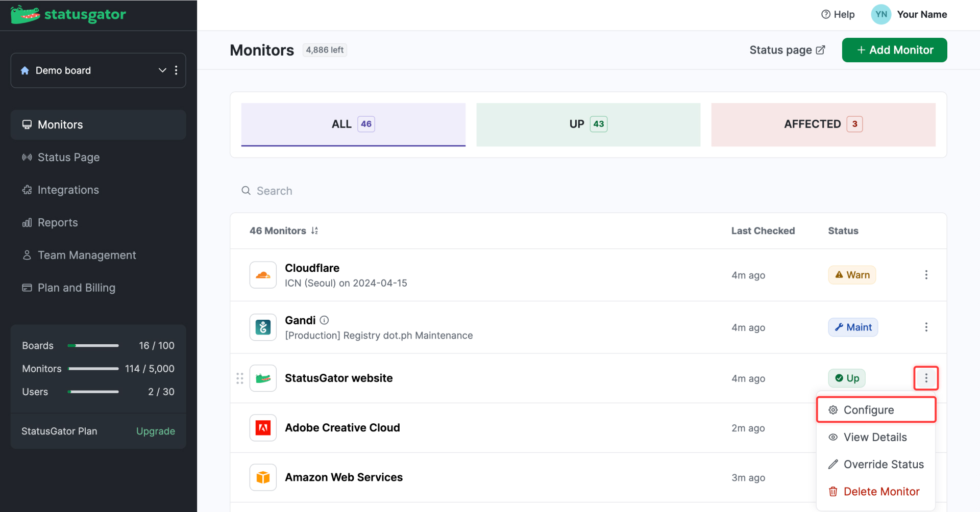Click the Delete Monitor trash icon
This screenshot has width=980, height=512.
(x=833, y=492)
